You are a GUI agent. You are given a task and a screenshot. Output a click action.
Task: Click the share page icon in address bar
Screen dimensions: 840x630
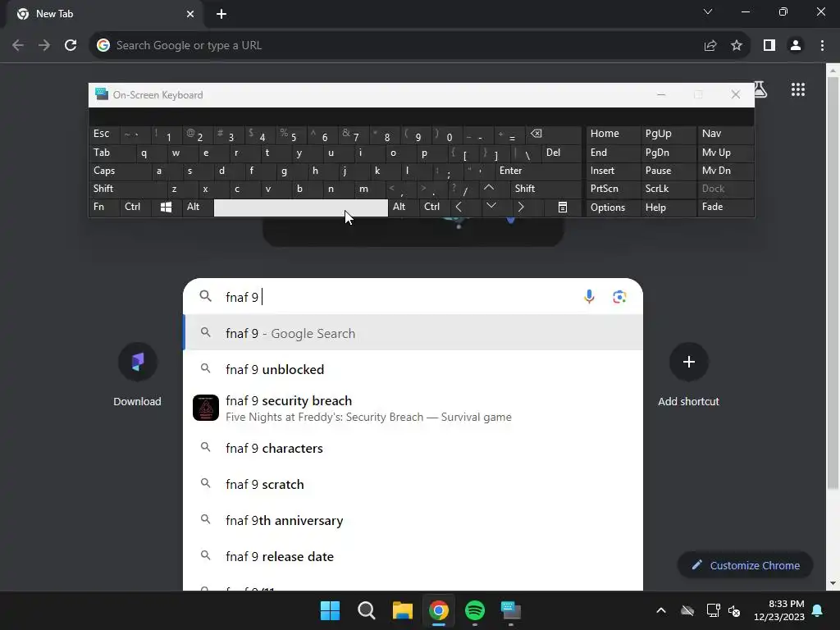click(x=710, y=46)
